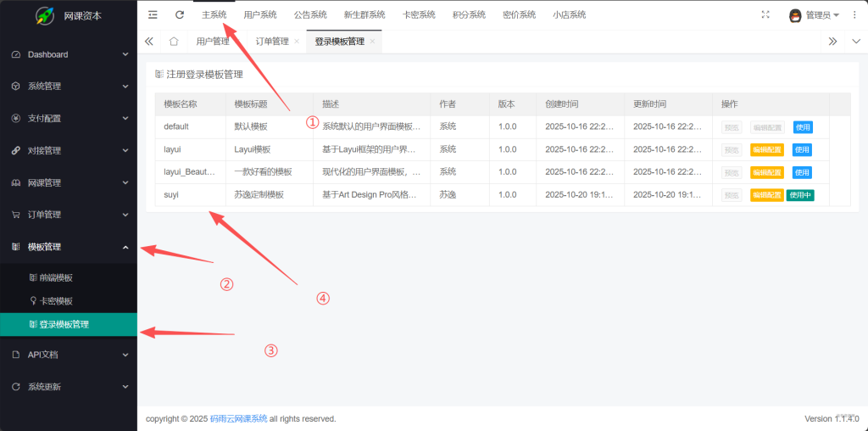The height and width of the screenshot is (431, 868).
Task: Click 使用 for layui template
Action: (803, 149)
